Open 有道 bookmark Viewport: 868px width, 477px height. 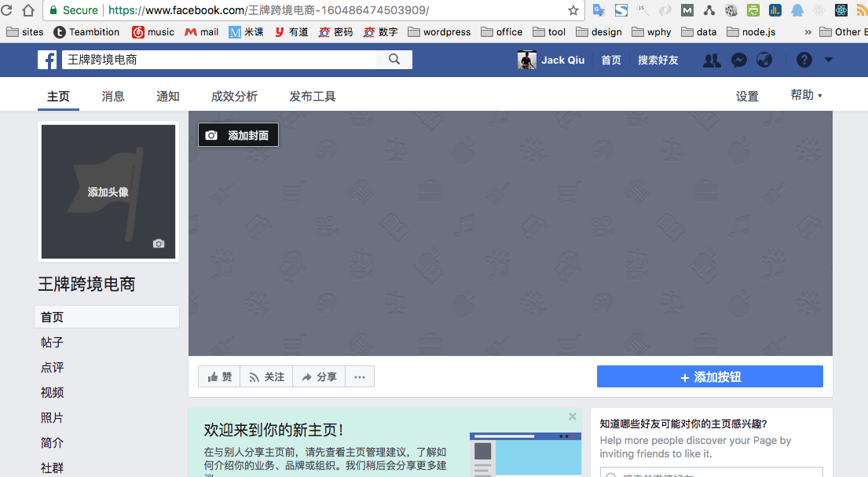coord(291,32)
